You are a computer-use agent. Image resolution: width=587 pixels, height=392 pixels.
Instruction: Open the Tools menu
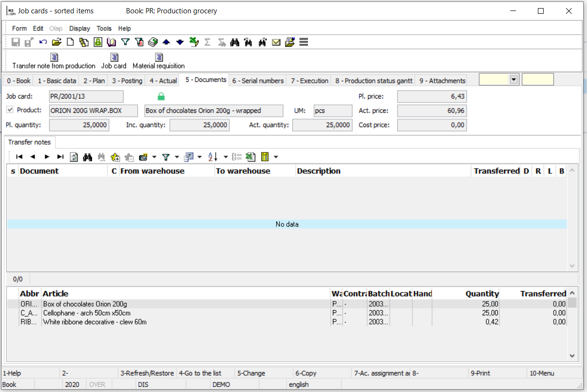coord(104,29)
